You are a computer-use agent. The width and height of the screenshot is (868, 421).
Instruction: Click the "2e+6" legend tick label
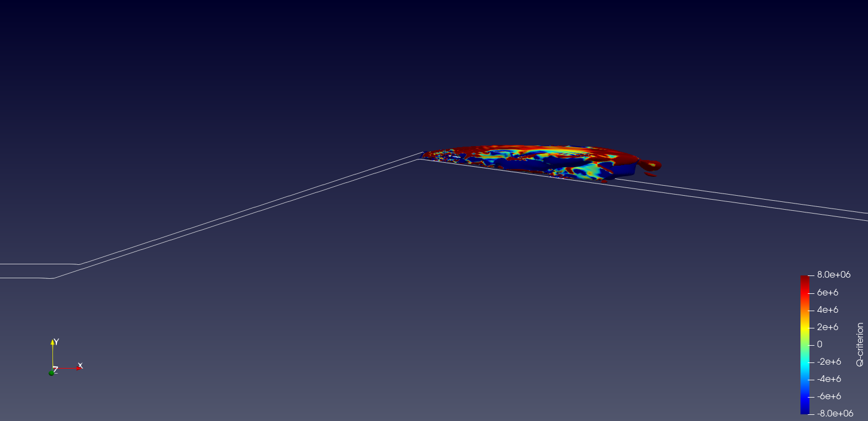[x=827, y=327]
